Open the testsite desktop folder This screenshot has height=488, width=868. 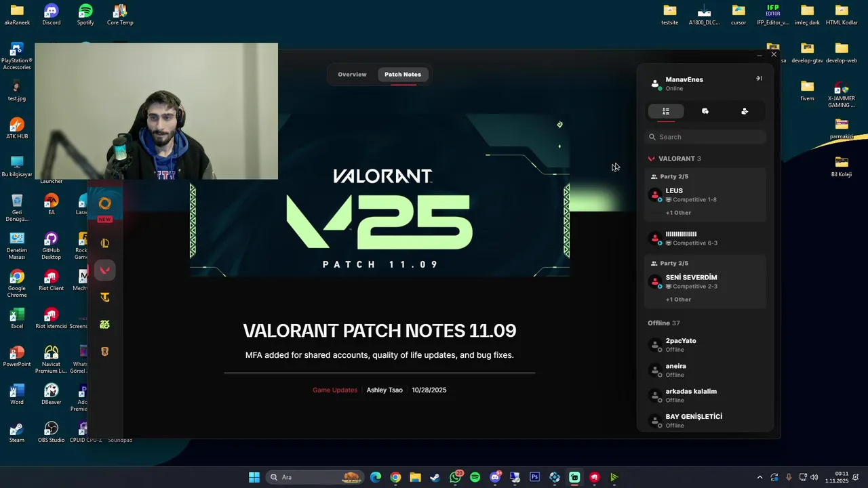click(670, 14)
